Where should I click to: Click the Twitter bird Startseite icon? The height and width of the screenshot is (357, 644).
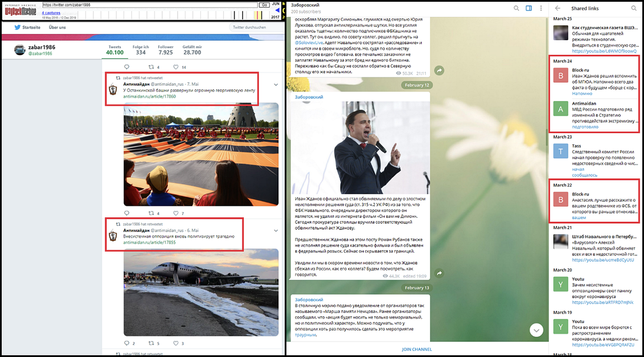(x=17, y=27)
